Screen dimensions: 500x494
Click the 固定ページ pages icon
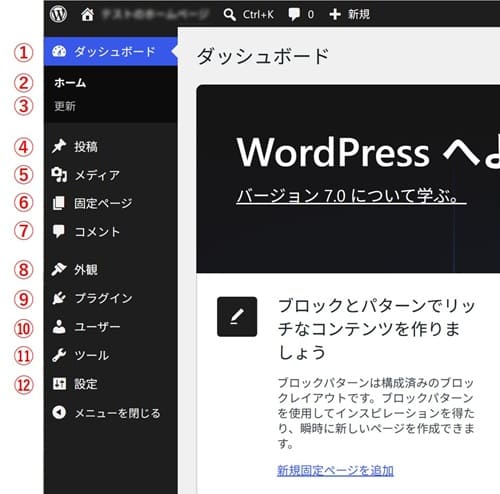[x=59, y=203]
